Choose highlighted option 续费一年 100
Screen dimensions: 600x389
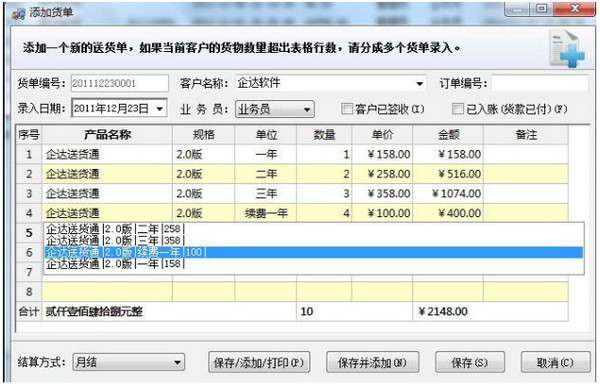tap(314, 252)
